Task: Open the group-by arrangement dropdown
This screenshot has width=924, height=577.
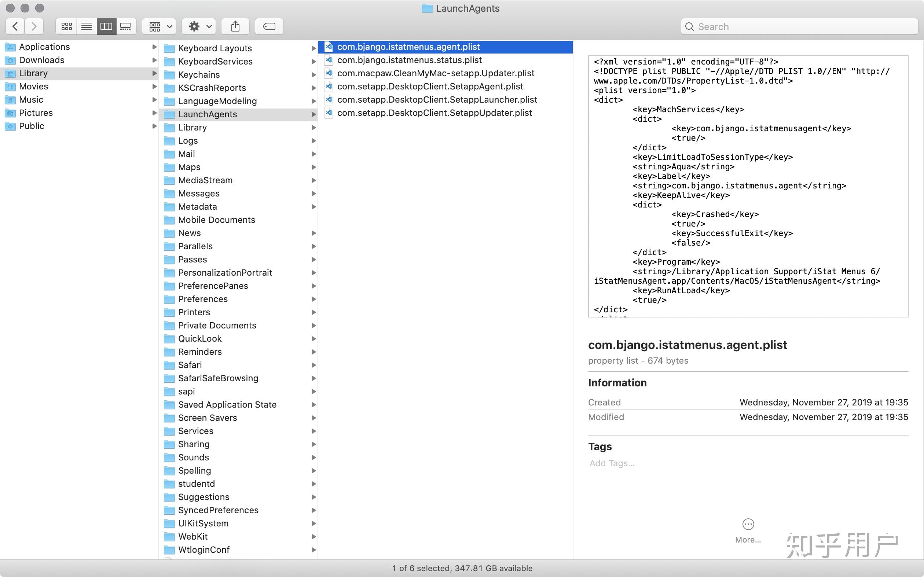Action: point(159,26)
